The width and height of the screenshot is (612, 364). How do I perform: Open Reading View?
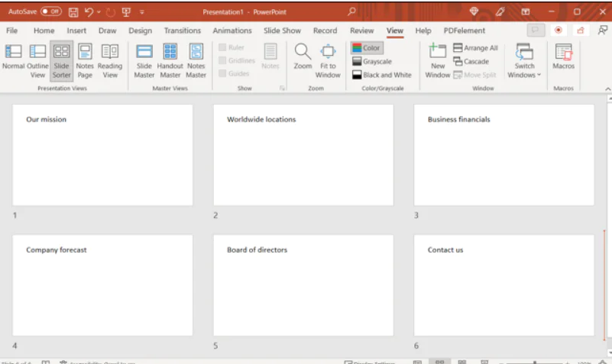110,60
